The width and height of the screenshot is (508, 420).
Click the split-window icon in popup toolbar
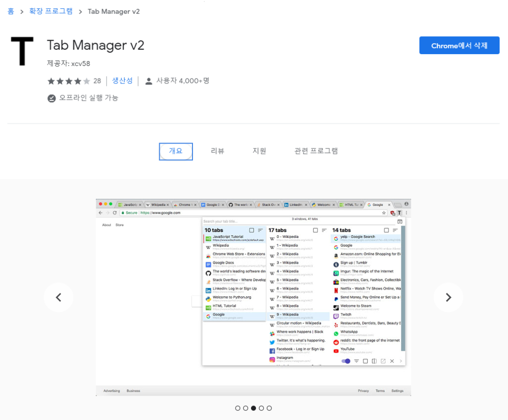[375, 361]
